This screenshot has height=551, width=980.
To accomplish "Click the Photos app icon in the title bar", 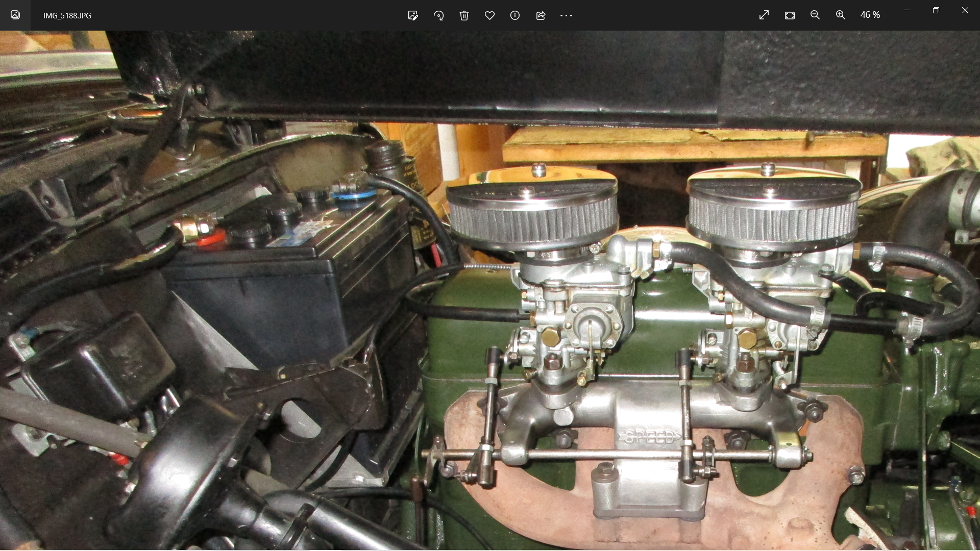I will coord(15,15).
